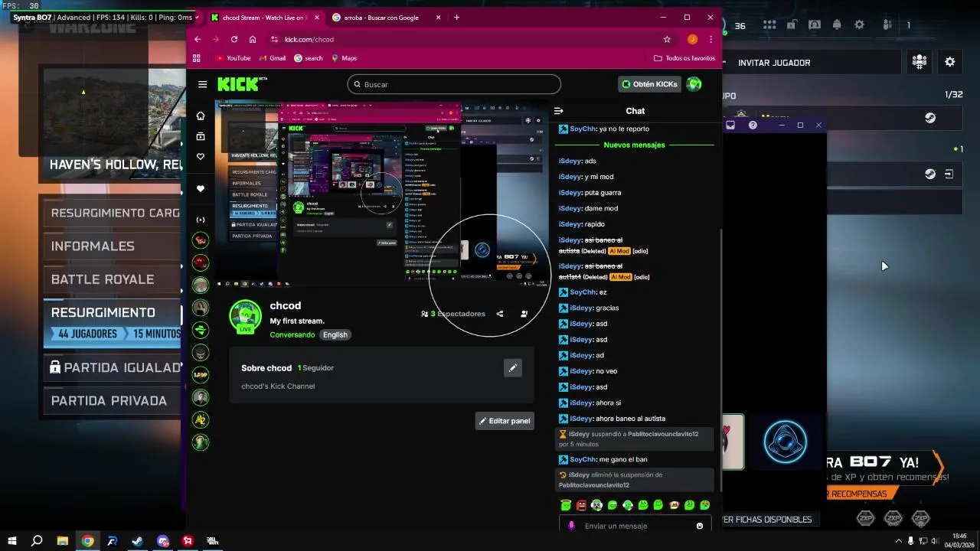Click Nuevos mensajes divider label in chat
This screenshot has width=980, height=551.
pos(634,145)
